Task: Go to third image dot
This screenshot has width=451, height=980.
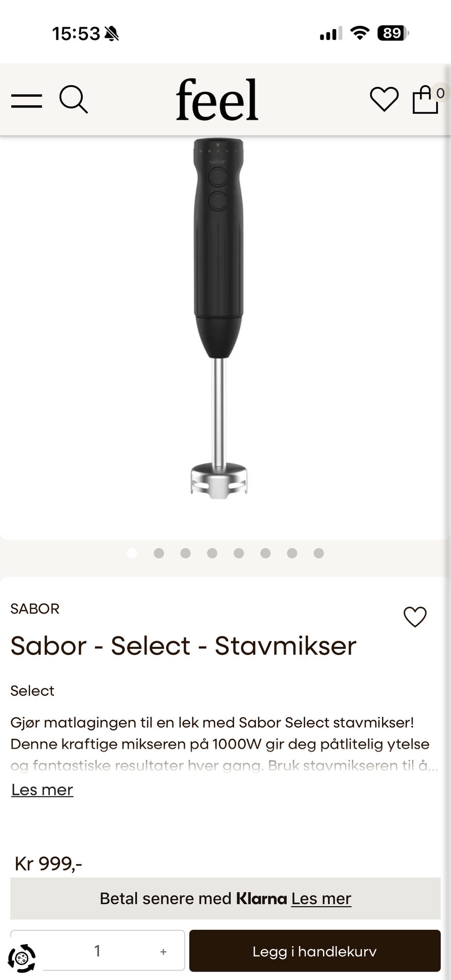Action: 186,553
